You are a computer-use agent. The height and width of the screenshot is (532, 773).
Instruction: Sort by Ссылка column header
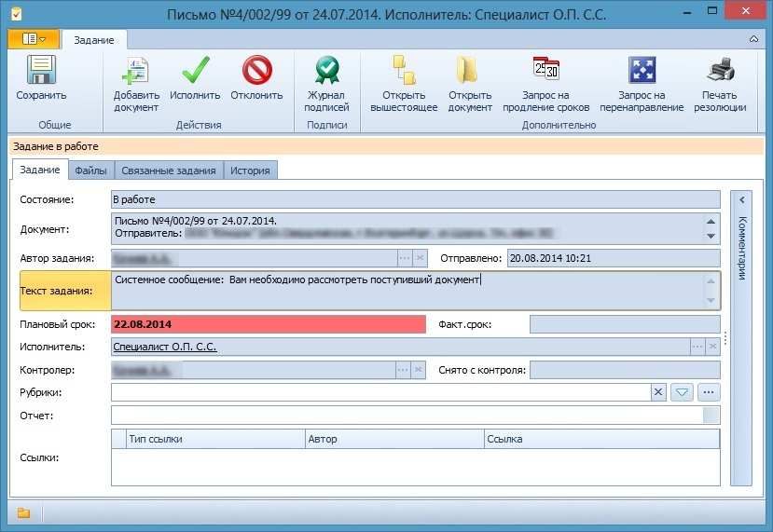[x=602, y=439]
